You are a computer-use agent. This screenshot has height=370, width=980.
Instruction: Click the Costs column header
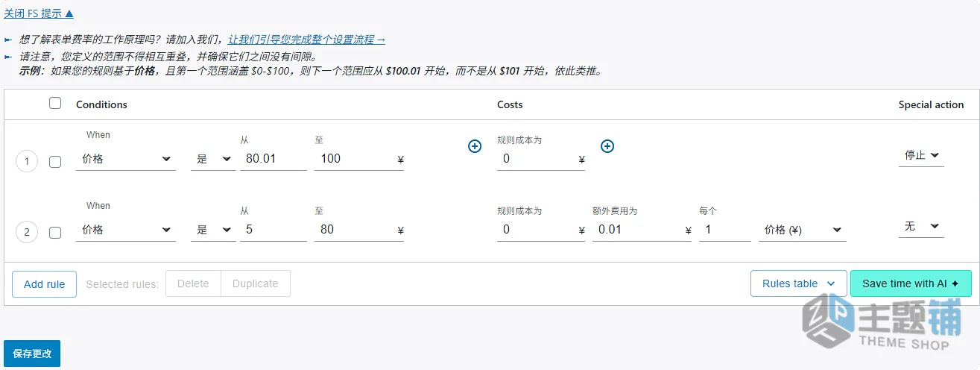[x=510, y=104]
